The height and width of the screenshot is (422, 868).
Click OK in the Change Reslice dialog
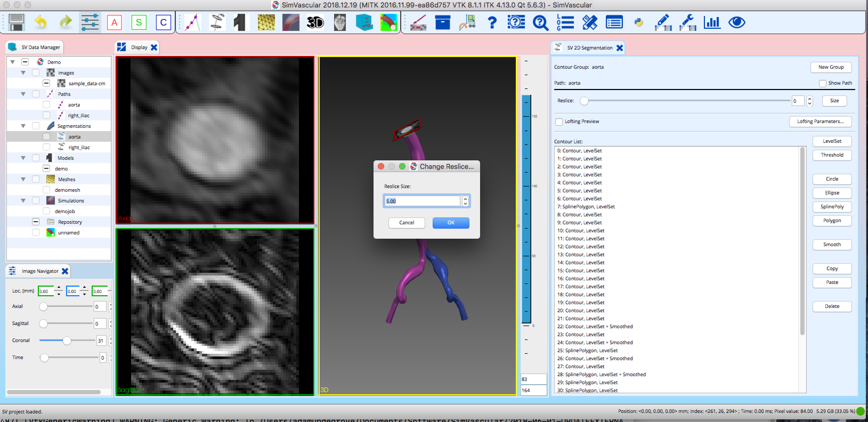451,223
